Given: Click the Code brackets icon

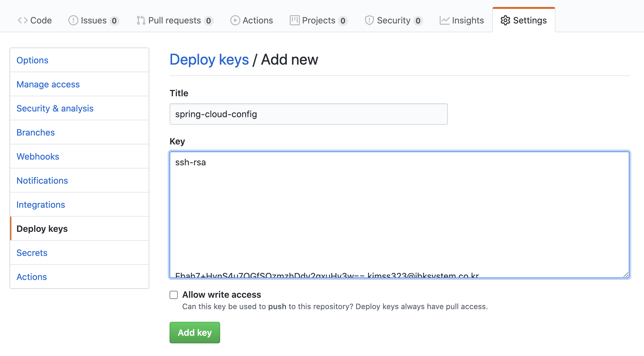Looking at the screenshot, I should 22,20.
